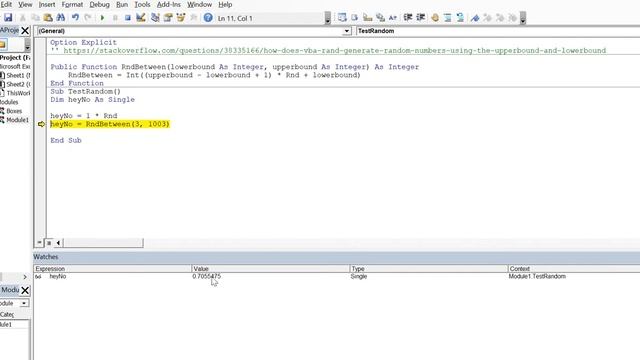Screen dimensions: 640x360
Task: Click the Undo arrow icon
Action: [75, 18]
